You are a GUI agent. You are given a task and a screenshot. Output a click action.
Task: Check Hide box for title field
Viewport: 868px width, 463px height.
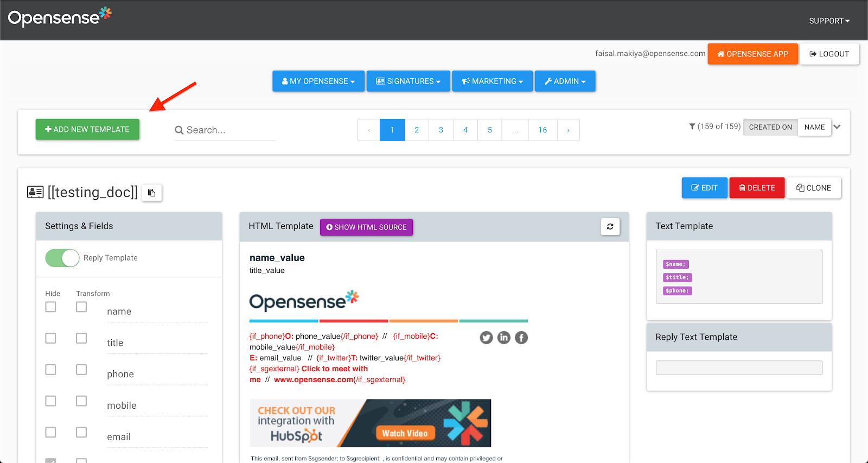(x=50, y=338)
